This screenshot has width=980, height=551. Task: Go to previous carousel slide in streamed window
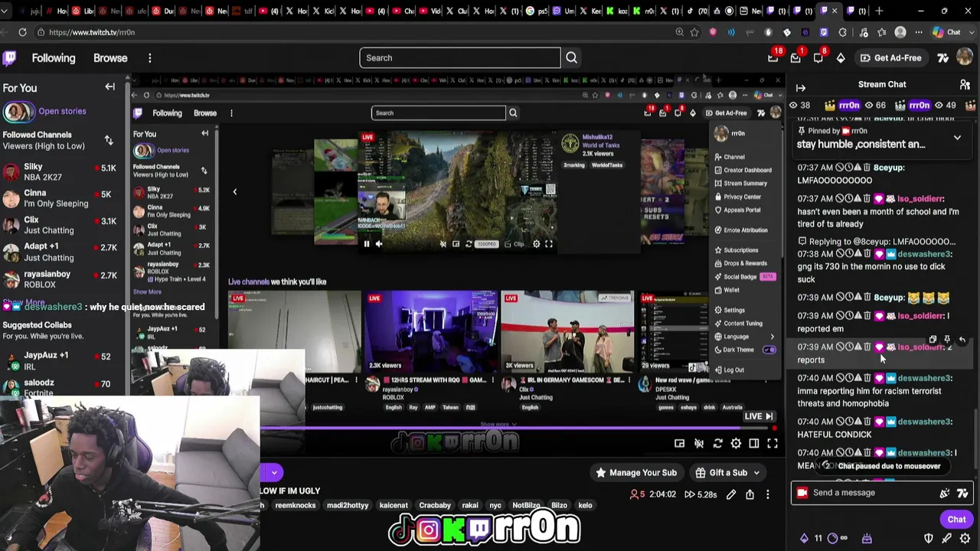tap(235, 191)
